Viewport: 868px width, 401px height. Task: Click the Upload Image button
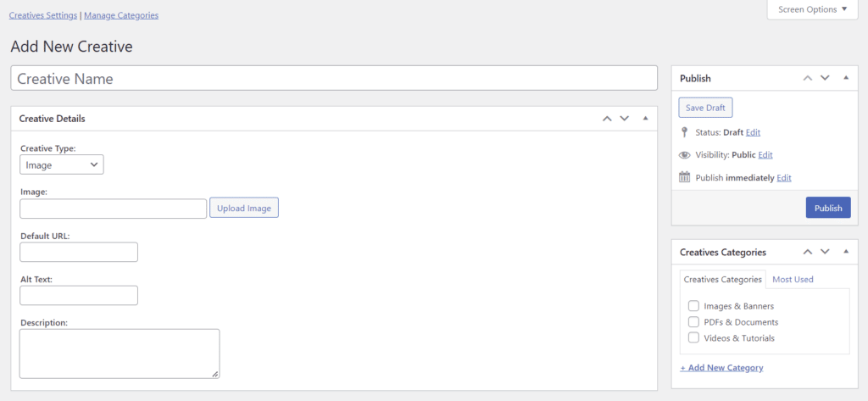click(243, 209)
